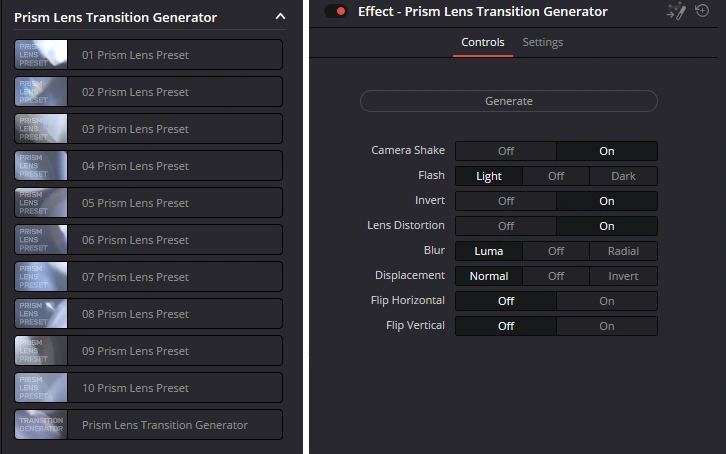Click the Effect - Prism Lens Transition Generator title
726x454 pixels.
(482, 11)
